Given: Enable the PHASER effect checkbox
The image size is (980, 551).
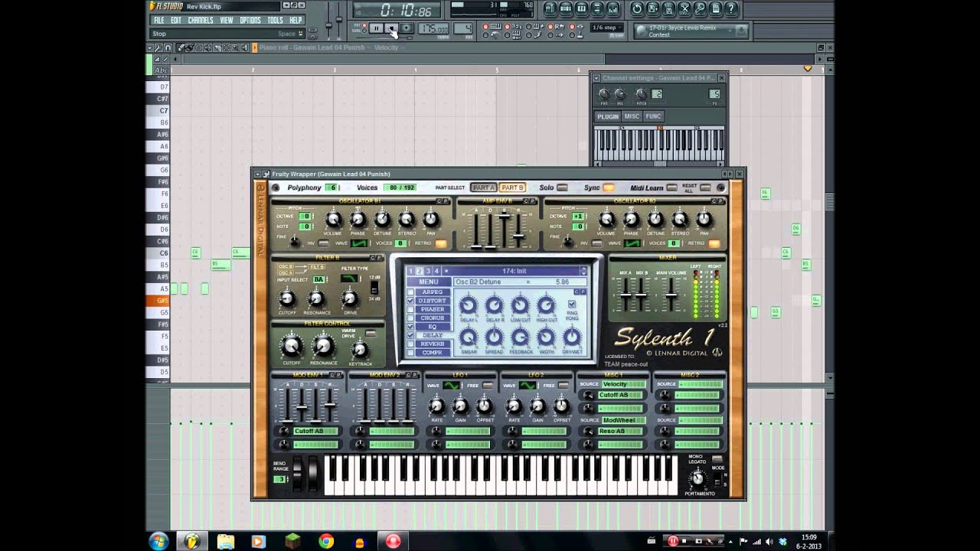Looking at the screenshot, I should tap(411, 309).
